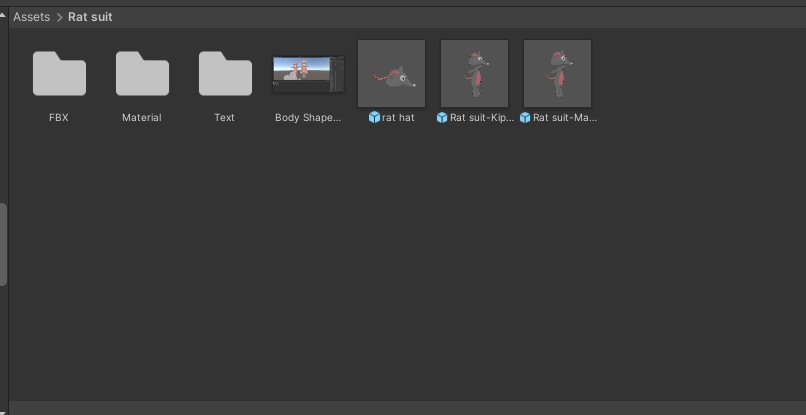Click the Rat suit-Kip file name
Viewport: 806px width, 415px height.
pyautogui.click(x=482, y=118)
